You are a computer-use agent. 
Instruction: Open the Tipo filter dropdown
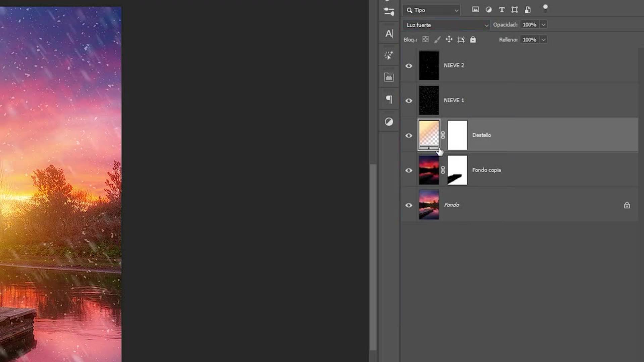coord(432,10)
